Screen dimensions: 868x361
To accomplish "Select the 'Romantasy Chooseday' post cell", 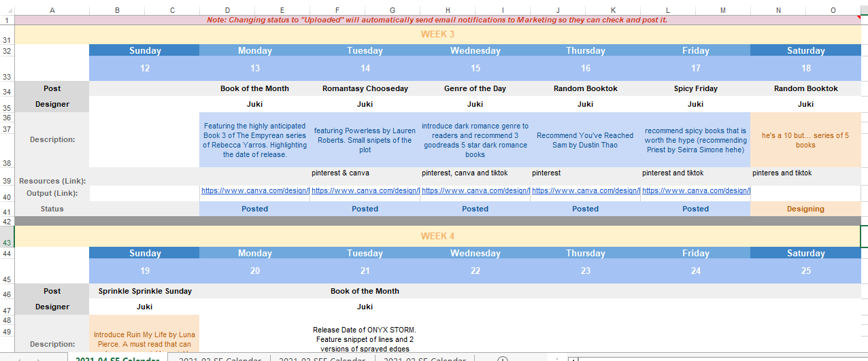I will tap(365, 88).
